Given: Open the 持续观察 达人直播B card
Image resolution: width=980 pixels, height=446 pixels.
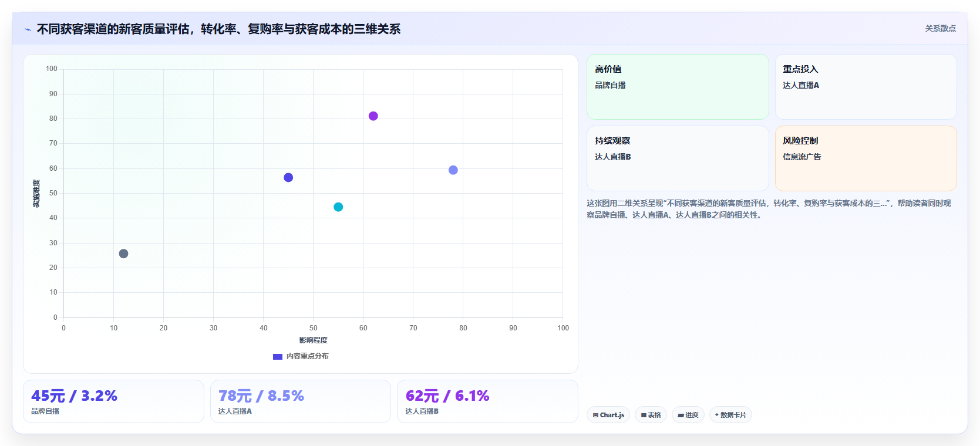Looking at the screenshot, I should click(678, 158).
